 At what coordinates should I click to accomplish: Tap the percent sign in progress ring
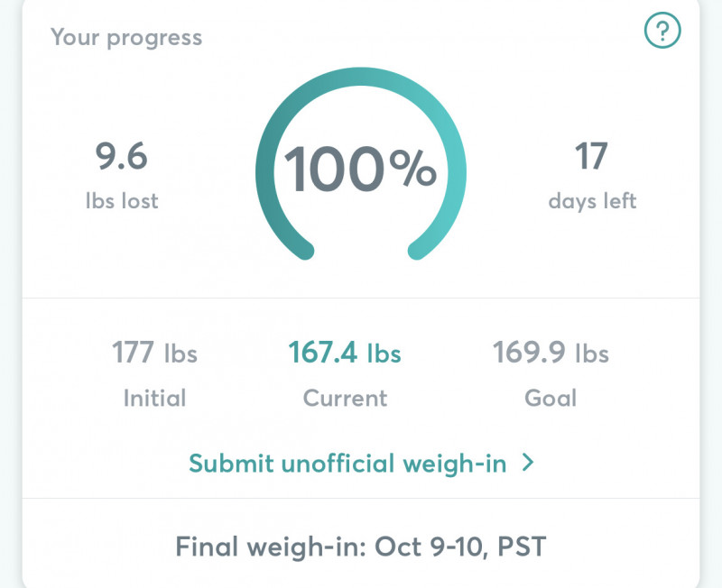pyautogui.click(x=413, y=170)
